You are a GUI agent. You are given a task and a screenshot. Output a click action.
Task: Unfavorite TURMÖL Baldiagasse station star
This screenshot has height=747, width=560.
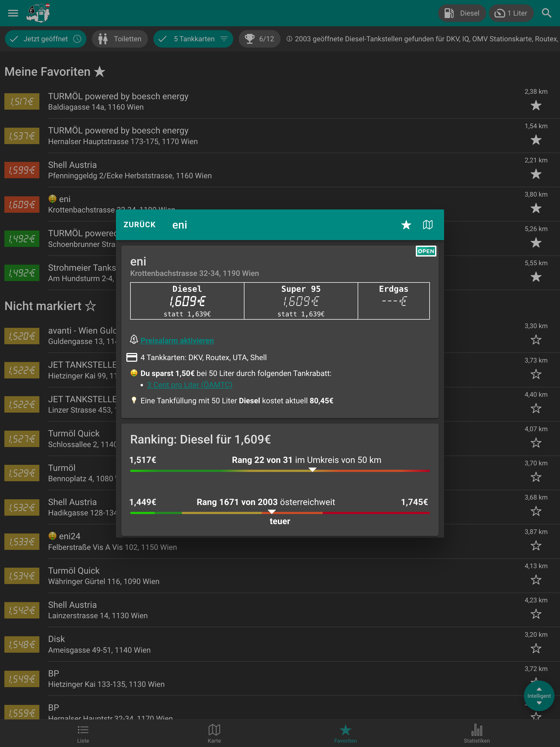[536, 106]
